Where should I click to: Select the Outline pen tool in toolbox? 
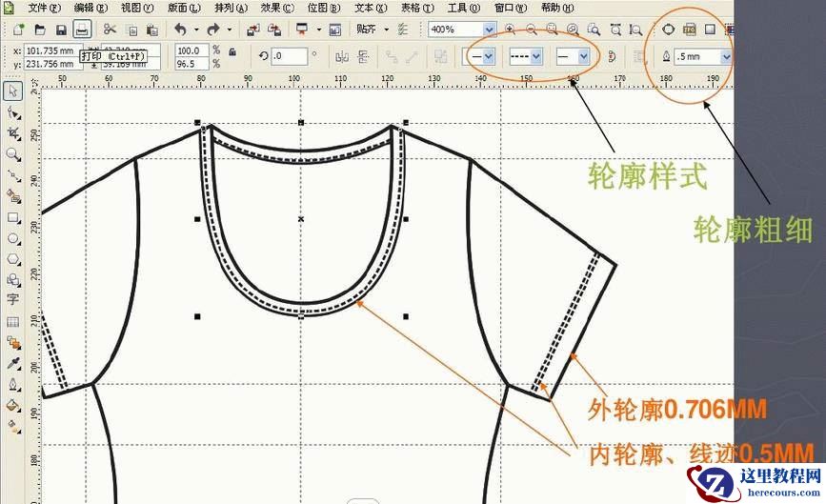click(x=13, y=385)
